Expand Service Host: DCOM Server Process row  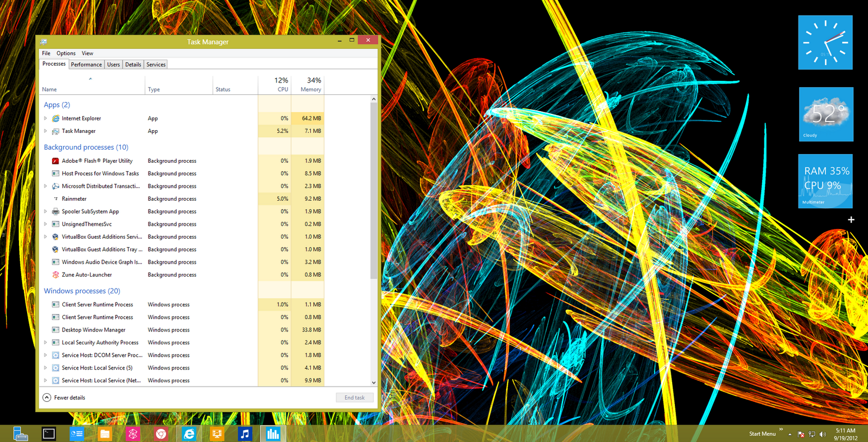[46, 355]
